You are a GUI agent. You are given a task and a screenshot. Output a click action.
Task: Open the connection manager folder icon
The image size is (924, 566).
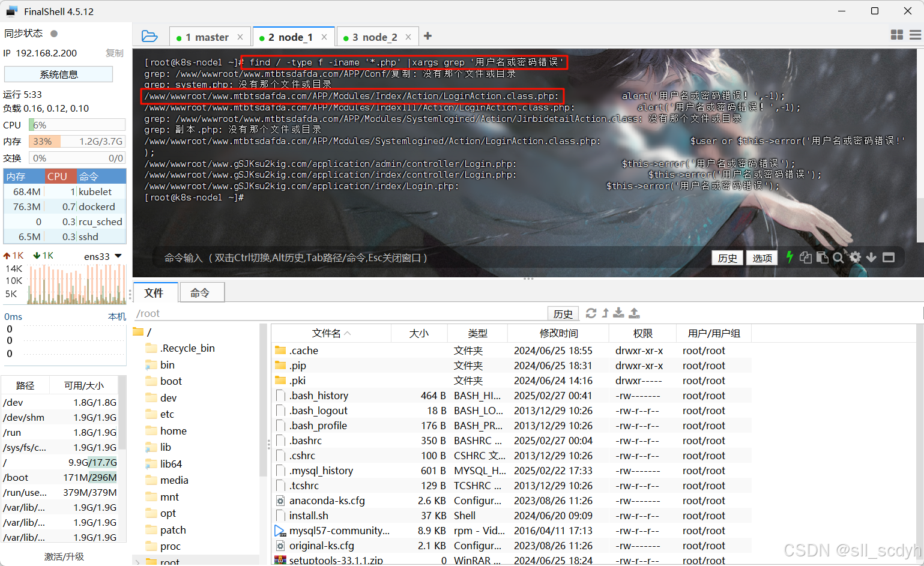click(x=149, y=37)
